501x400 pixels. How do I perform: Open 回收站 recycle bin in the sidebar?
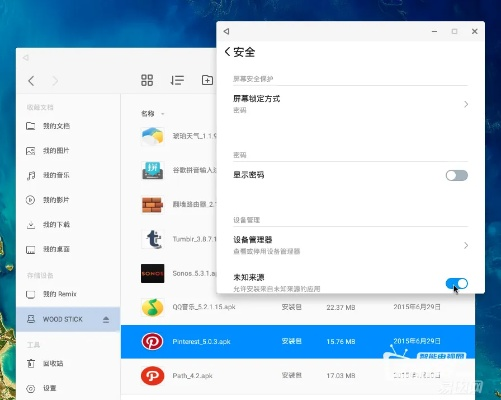coord(68,363)
